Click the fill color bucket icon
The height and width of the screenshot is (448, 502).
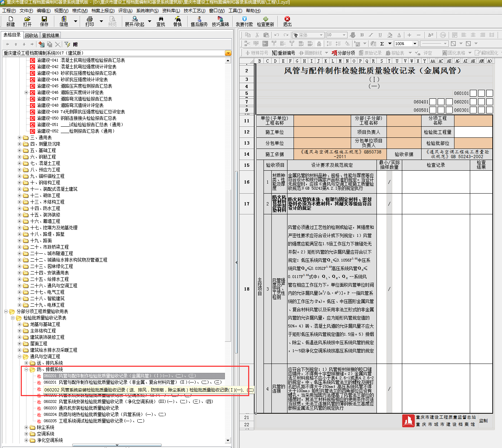click(390, 35)
